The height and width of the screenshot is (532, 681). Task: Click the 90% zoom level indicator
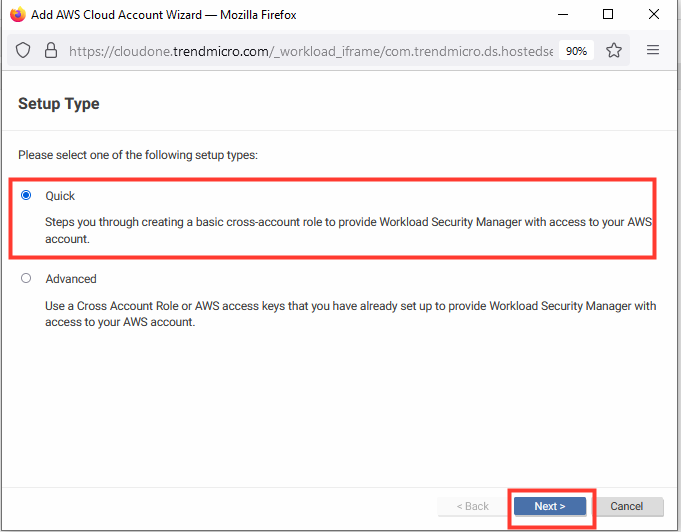coord(576,51)
